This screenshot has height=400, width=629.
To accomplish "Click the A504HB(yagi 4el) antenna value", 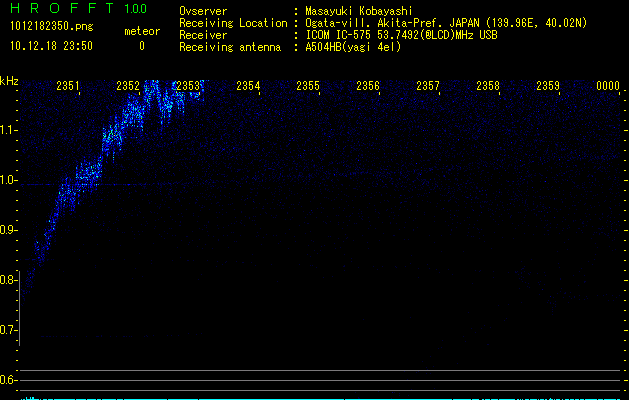I will [x=353, y=47].
